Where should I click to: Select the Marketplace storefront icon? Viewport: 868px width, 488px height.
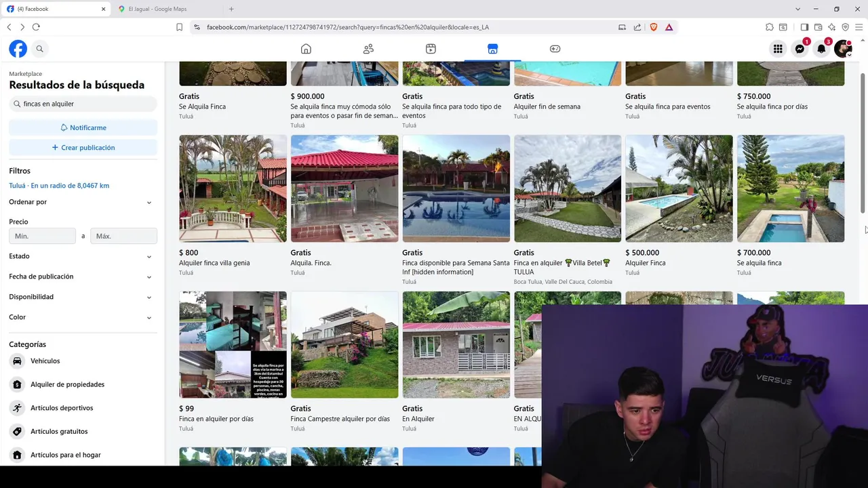coord(492,49)
